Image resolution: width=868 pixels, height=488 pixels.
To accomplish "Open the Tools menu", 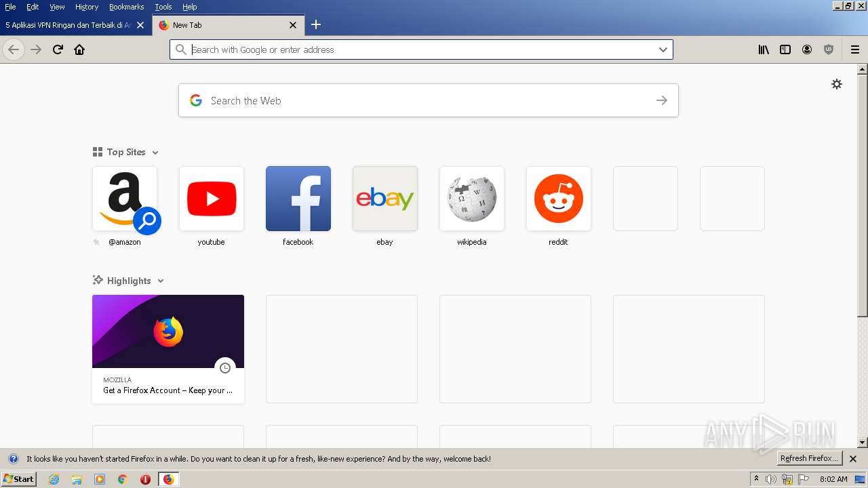I will pyautogui.click(x=163, y=7).
